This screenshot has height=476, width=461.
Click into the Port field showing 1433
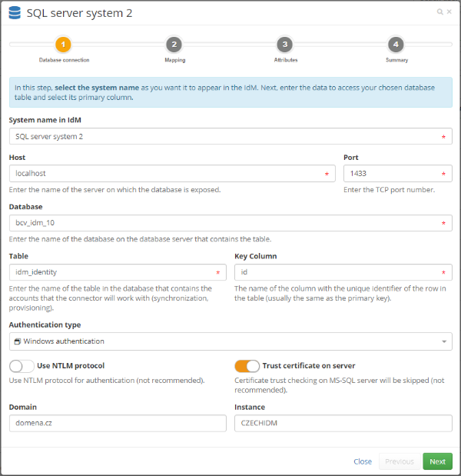coord(398,174)
